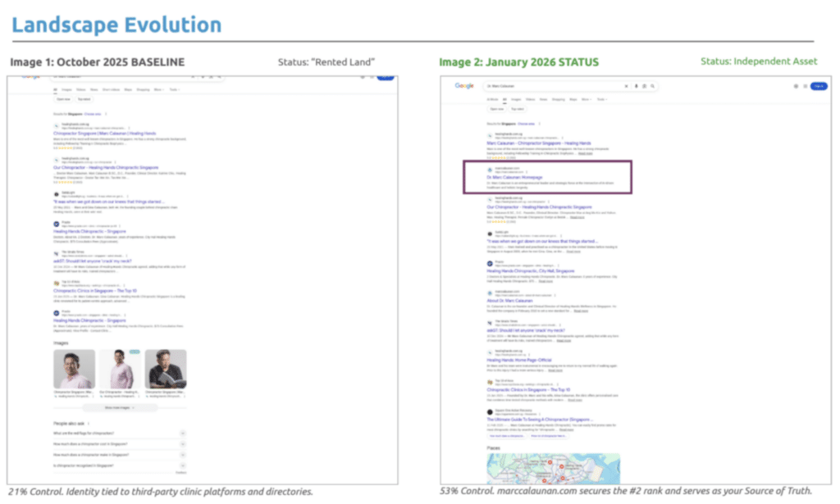Click magnifier search icon, January screenshot
This screenshot has width=840, height=504.
(652, 86)
